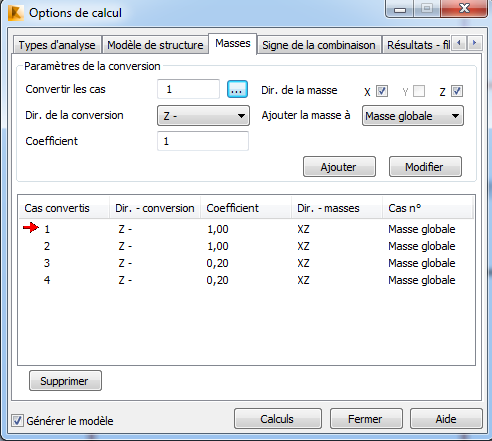Click into the Coefficient input field
492x441 pixels.
(203, 141)
